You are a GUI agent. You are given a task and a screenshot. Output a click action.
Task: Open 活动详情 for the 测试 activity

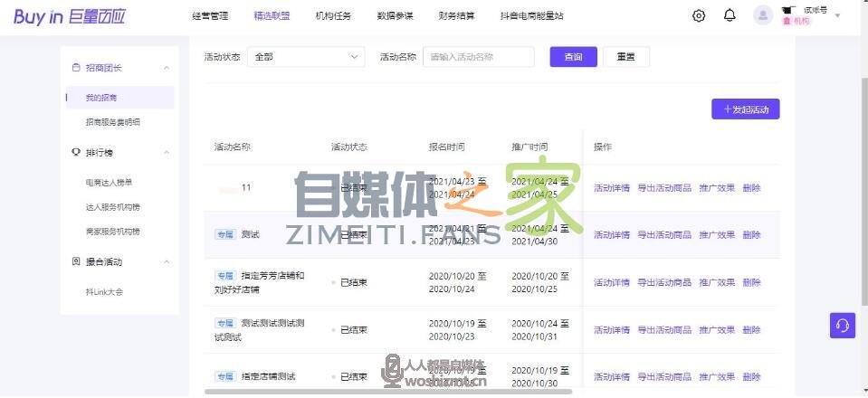(x=612, y=234)
